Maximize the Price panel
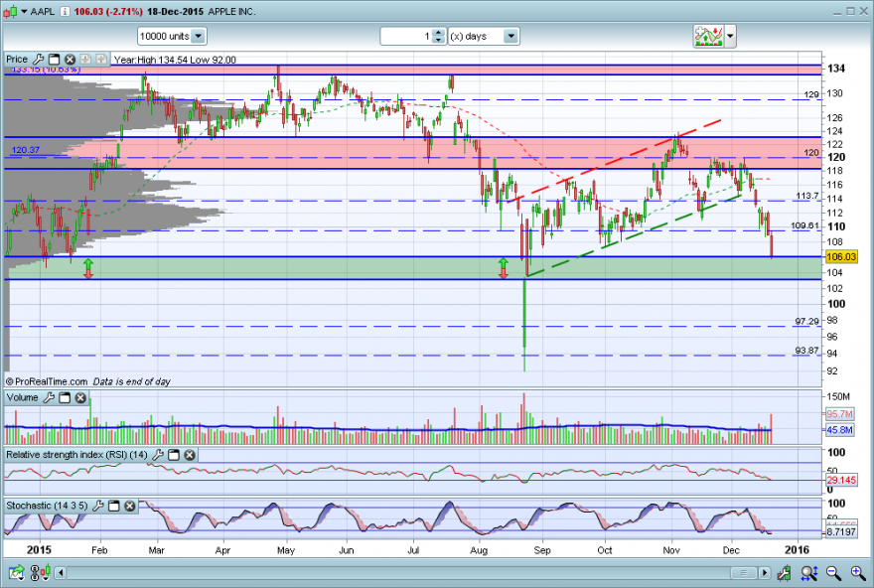874x588 pixels. [x=54, y=59]
